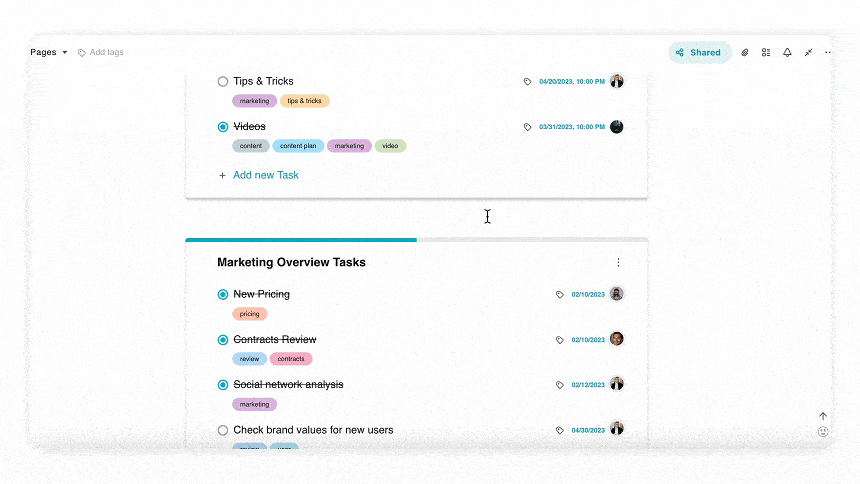Image resolution: width=860 pixels, height=484 pixels.
Task: Collapse the page with the arrows icon
Action: click(x=808, y=53)
